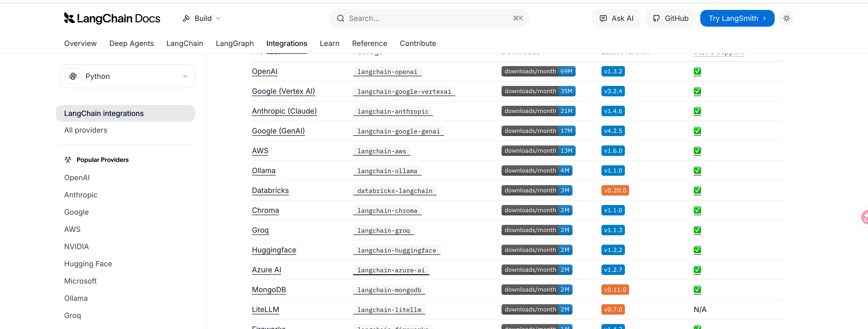The width and height of the screenshot is (868, 329).
Task: Switch to the LangChain tab
Action: 185,43
